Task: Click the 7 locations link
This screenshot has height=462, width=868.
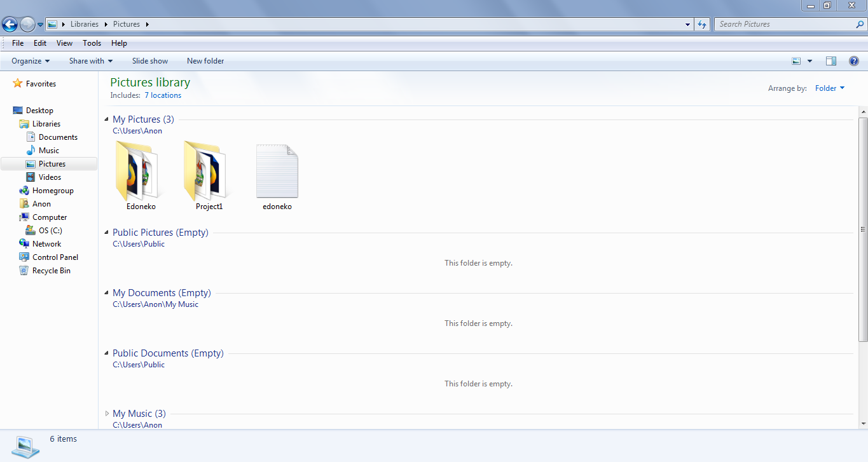Action: click(163, 95)
